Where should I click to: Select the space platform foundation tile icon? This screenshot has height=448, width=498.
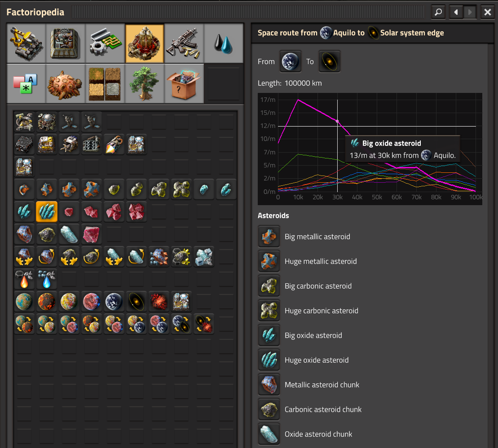(x=24, y=144)
